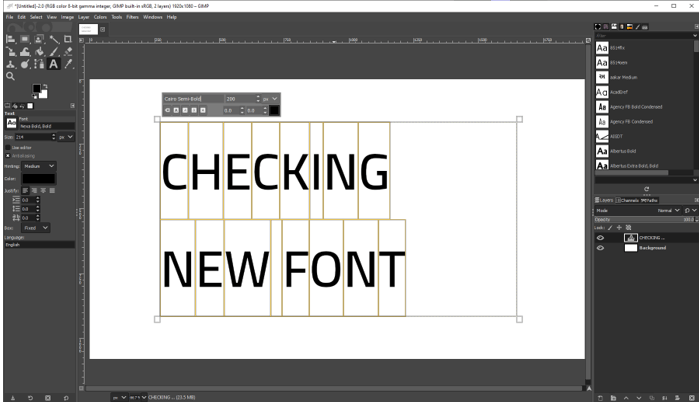699x402 pixels.
Task: Open the Filters menu
Action: (132, 17)
